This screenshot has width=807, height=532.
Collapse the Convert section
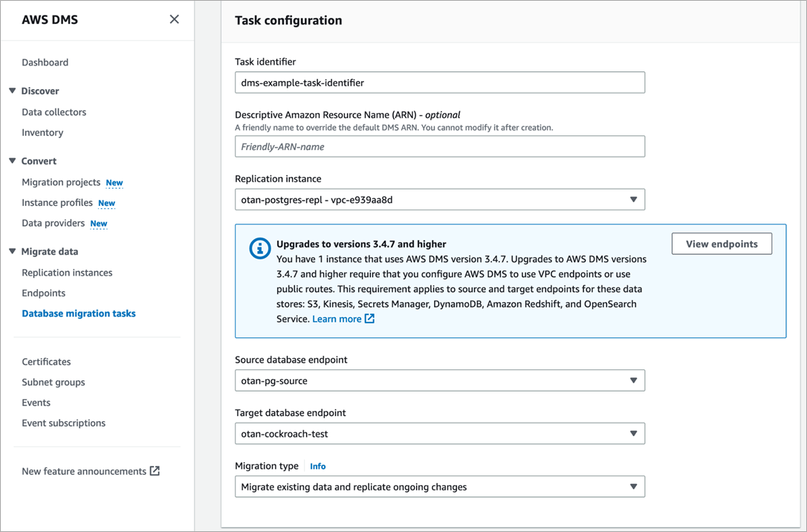[13, 160]
